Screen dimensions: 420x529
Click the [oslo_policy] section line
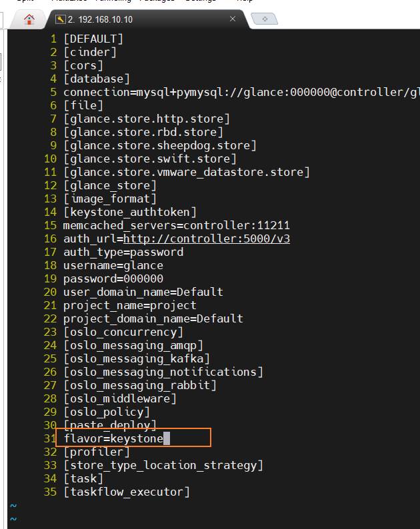(107, 412)
